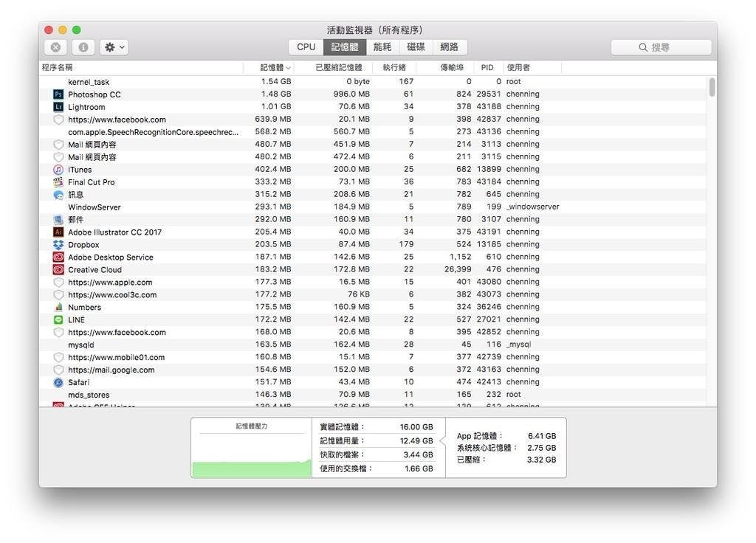Screen dimensions: 756x543
Task: Select the kernel_task process row
Action: tap(373, 82)
